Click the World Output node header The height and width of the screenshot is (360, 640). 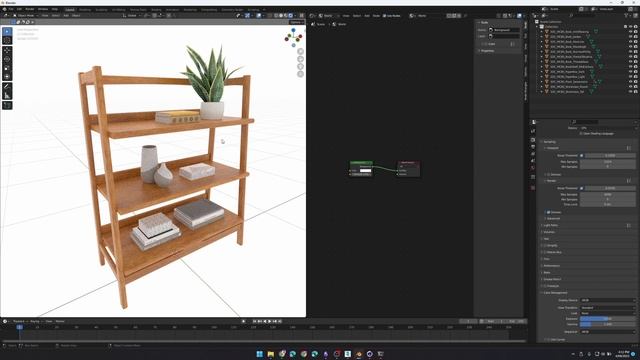(408, 162)
